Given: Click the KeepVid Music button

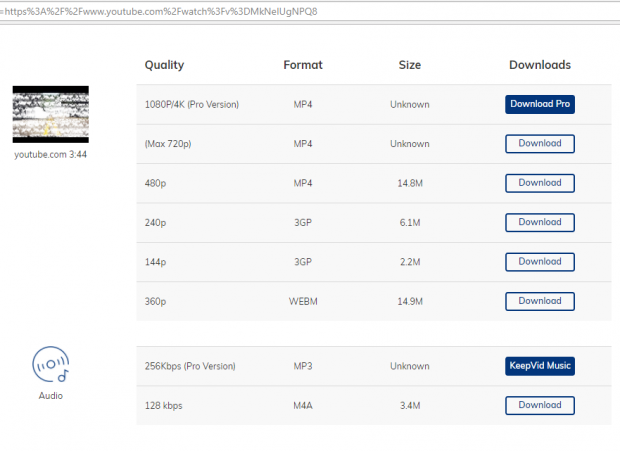Looking at the screenshot, I should click(540, 366).
